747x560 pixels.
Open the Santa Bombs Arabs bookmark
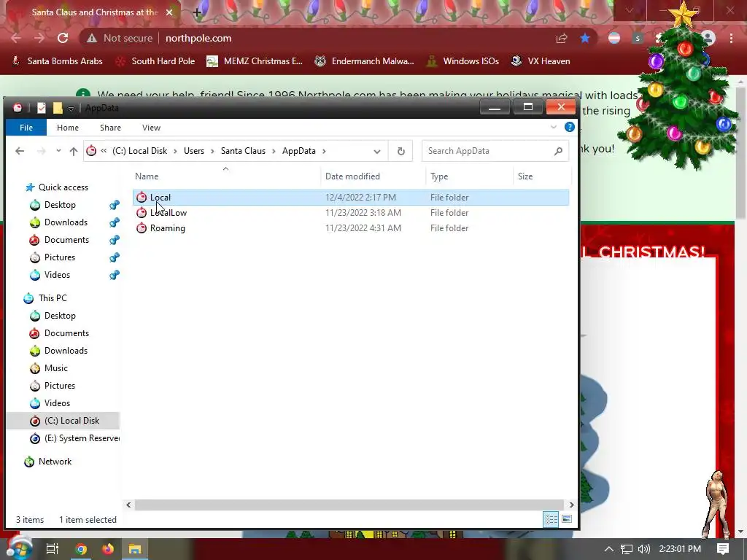pos(57,61)
